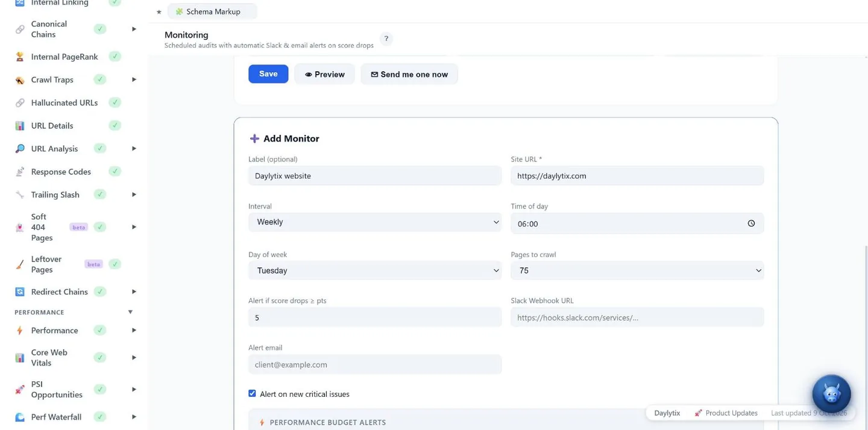Click the Alert if score drops field
Screen dimensions: 868x430
point(375,317)
